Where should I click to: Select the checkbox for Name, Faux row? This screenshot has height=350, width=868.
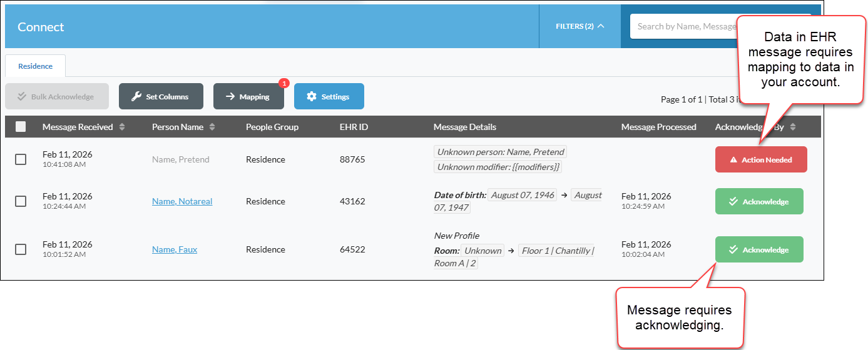pos(21,249)
